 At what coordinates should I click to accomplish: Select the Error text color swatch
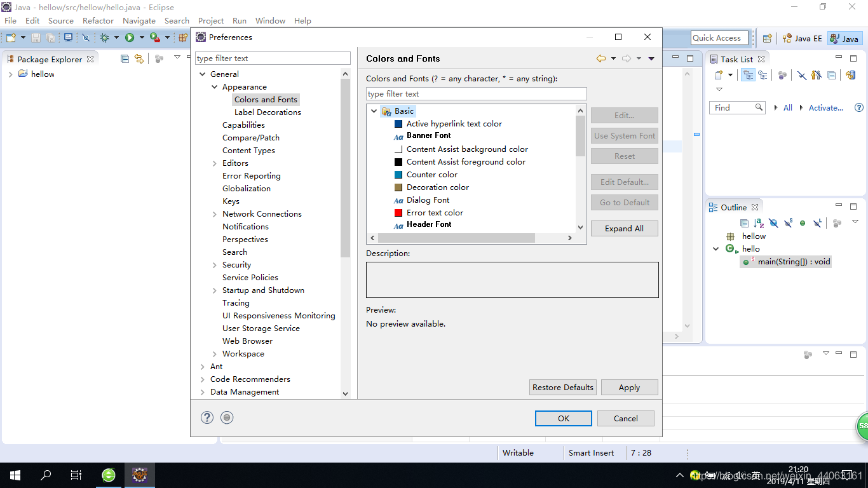pos(398,213)
